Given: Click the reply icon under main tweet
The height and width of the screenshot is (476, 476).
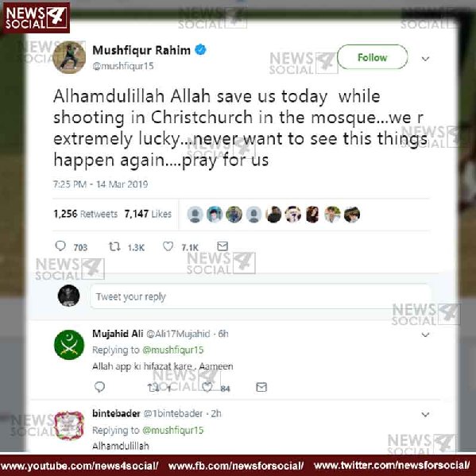Looking at the screenshot, I should [x=60, y=246].
